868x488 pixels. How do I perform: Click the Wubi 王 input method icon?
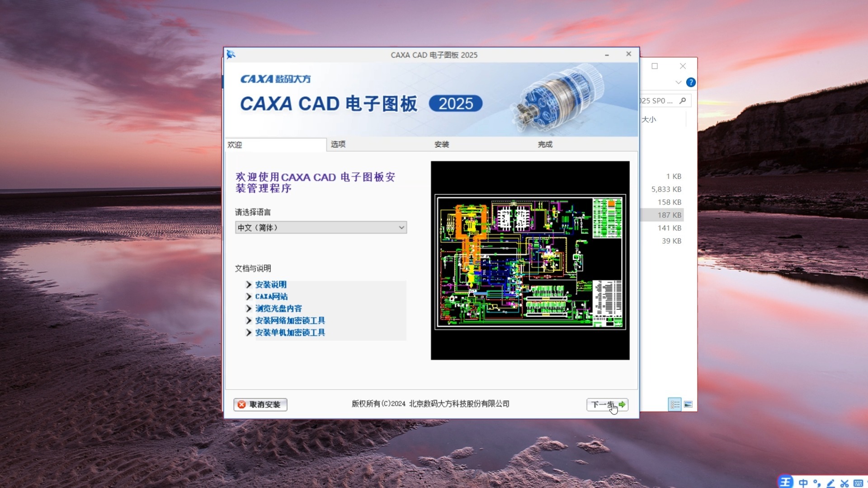pyautogui.click(x=786, y=482)
